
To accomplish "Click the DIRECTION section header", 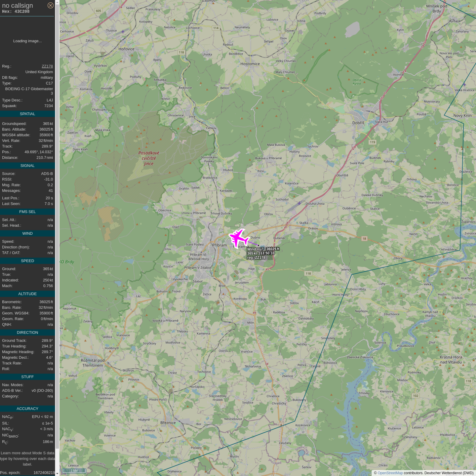I will tap(27, 333).
